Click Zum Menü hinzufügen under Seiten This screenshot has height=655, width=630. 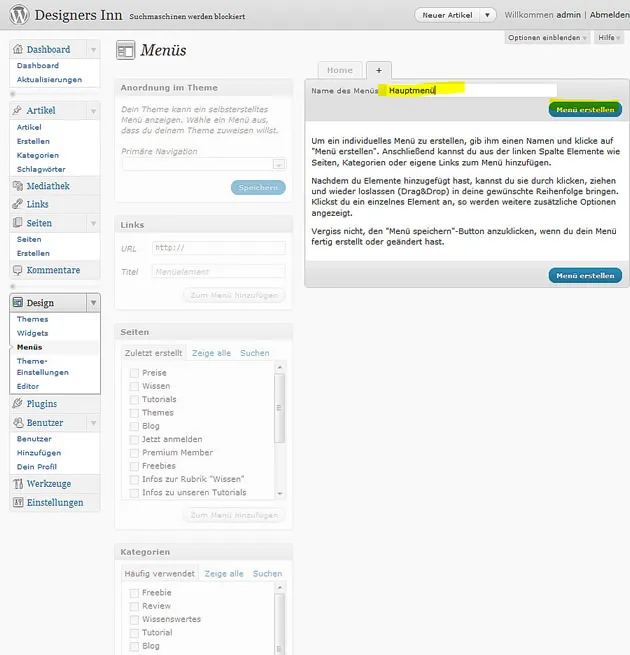[234, 515]
